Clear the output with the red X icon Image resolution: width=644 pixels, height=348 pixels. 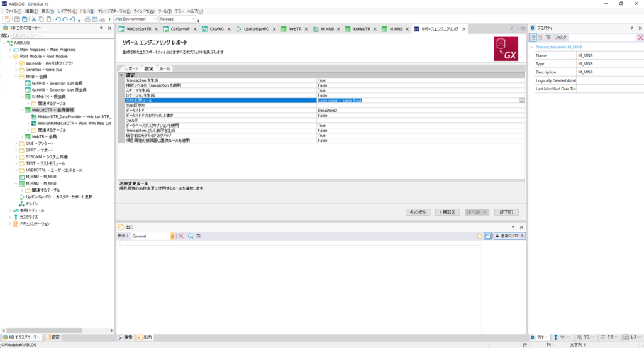[x=180, y=236]
